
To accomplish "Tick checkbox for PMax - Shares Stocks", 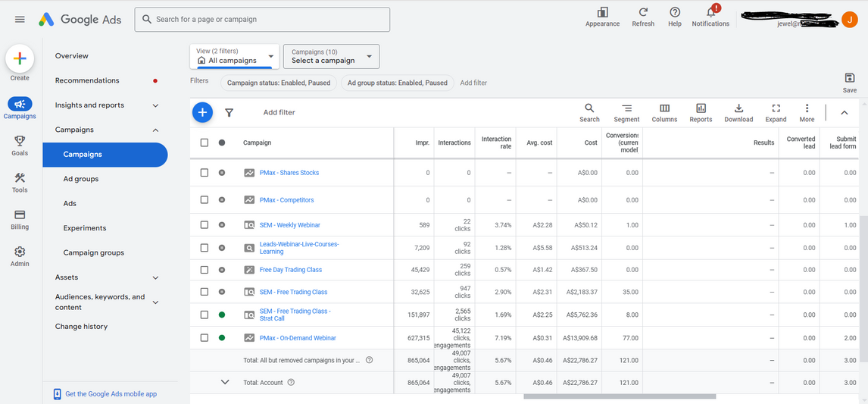I will (x=205, y=173).
